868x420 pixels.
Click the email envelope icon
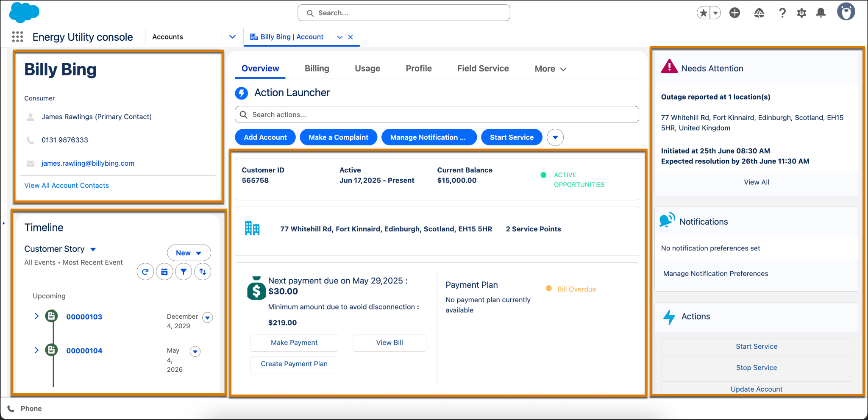(31, 163)
